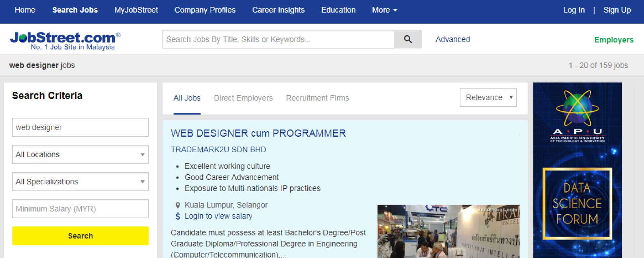Click the Minimum Salary (MYR) field
The height and width of the screenshot is (258, 644).
(80, 209)
